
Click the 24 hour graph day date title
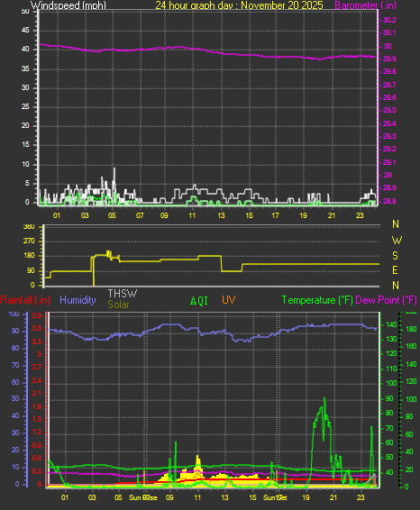click(x=239, y=5)
